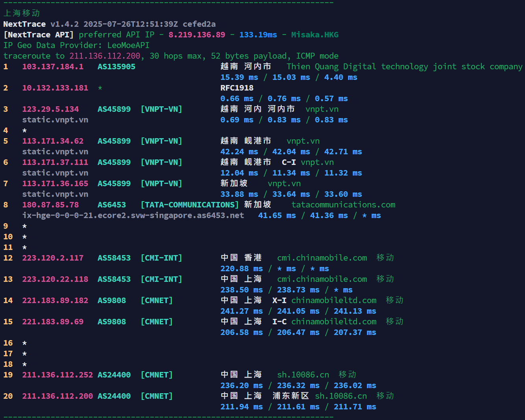Image resolution: width=525 pixels, height=420 pixels.
Task: Click the 42.24 ms latency value
Action: pyautogui.click(x=239, y=152)
